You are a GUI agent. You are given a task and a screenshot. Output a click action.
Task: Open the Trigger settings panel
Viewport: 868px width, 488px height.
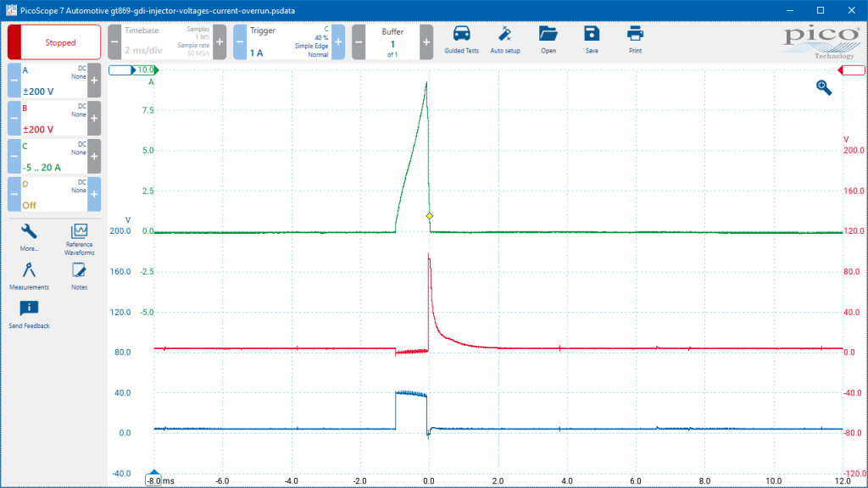pos(288,42)
